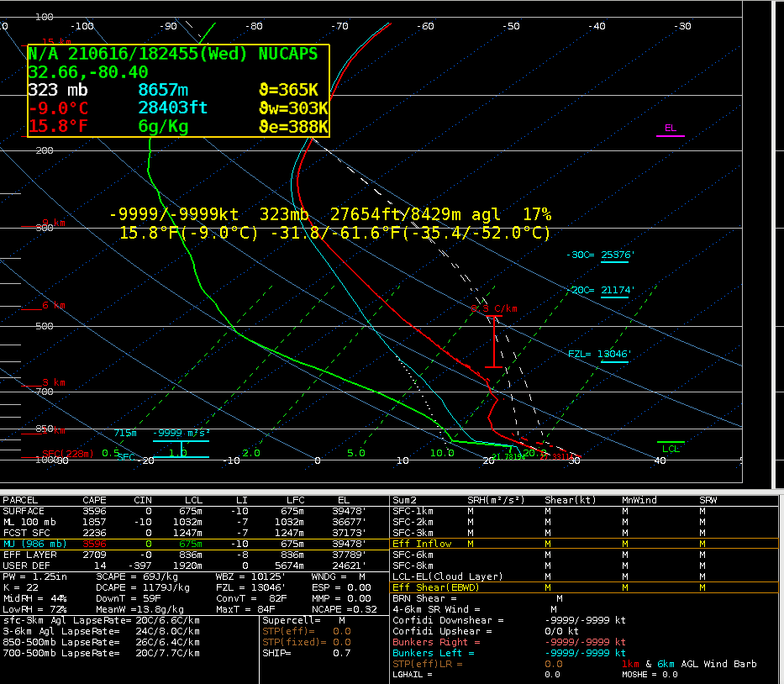Click the Corfidi Downshear label
784x684 pixels.
coord(448,620)
